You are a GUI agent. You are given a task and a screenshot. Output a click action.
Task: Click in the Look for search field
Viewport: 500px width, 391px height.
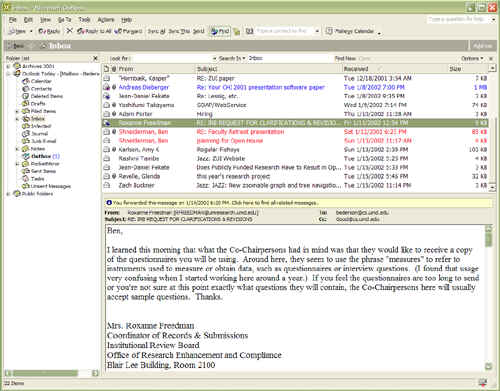pyautogui.click(x=172, y=58)
